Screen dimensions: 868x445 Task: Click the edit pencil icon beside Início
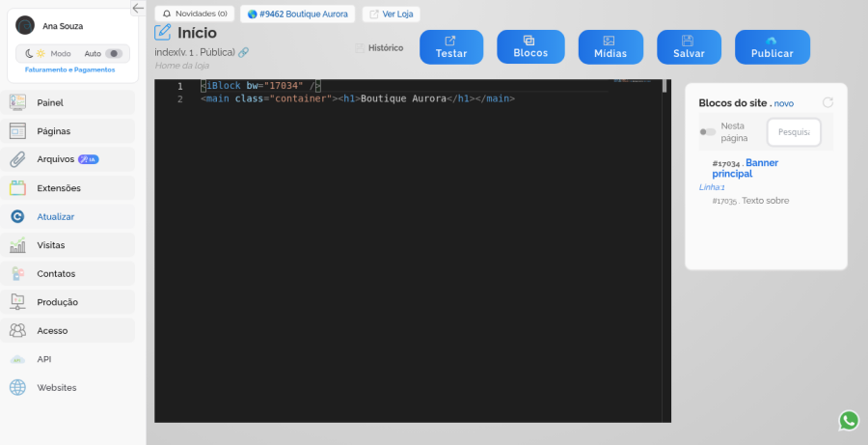point(163,33)
